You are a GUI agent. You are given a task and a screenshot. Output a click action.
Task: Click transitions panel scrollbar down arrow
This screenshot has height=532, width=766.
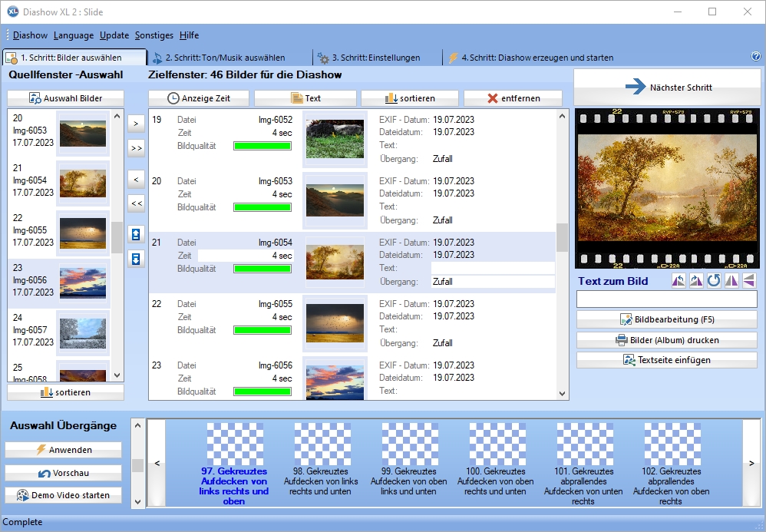137,502
